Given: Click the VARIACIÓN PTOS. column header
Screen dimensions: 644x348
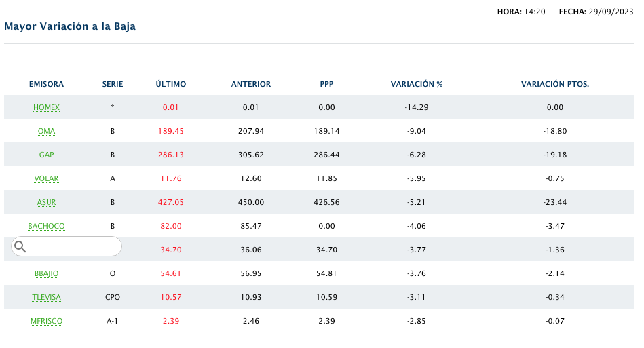Looking at the screenshot, I should 554,84.
